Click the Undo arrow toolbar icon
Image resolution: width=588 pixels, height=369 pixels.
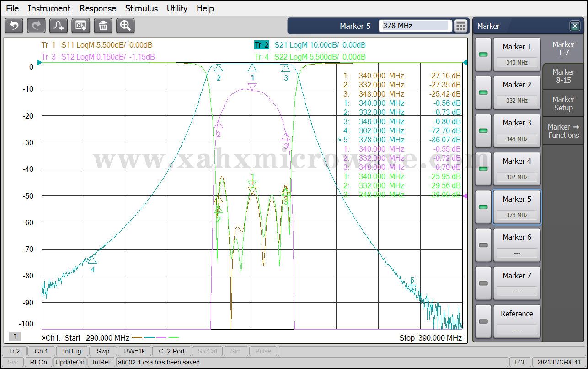(14, 26)
